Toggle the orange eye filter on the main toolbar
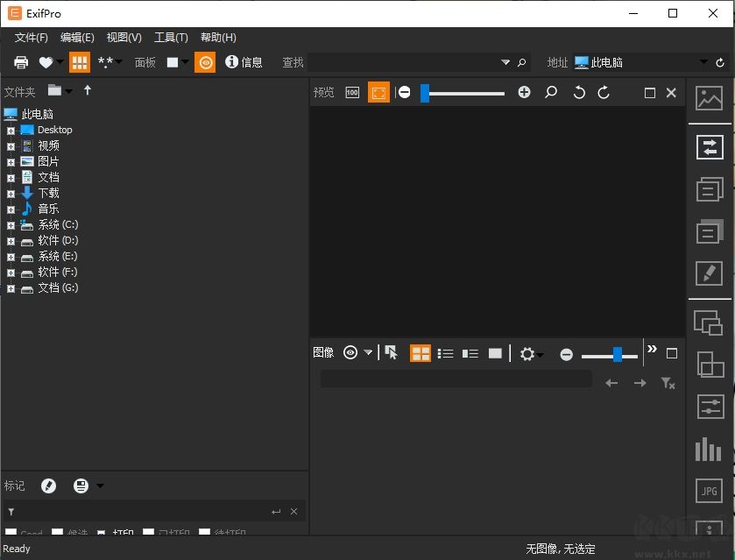 [204, 62]
